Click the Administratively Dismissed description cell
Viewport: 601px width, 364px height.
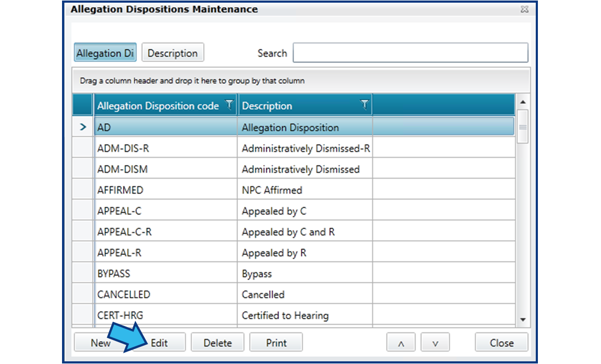305,169
